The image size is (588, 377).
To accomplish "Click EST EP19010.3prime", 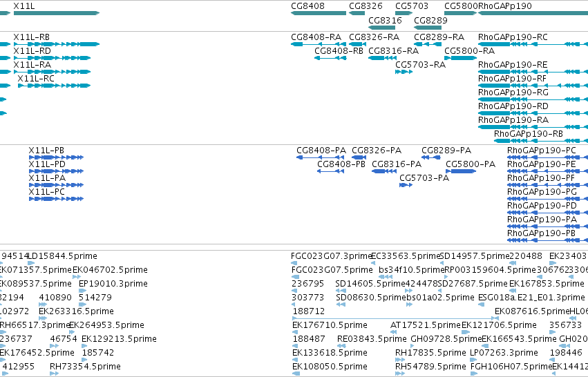I will (x=82, y=291).
